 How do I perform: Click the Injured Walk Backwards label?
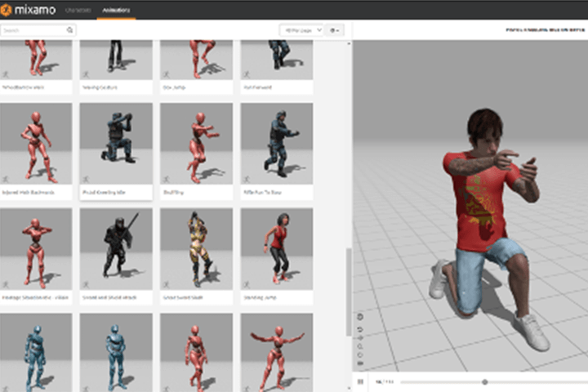pos(29,193)
